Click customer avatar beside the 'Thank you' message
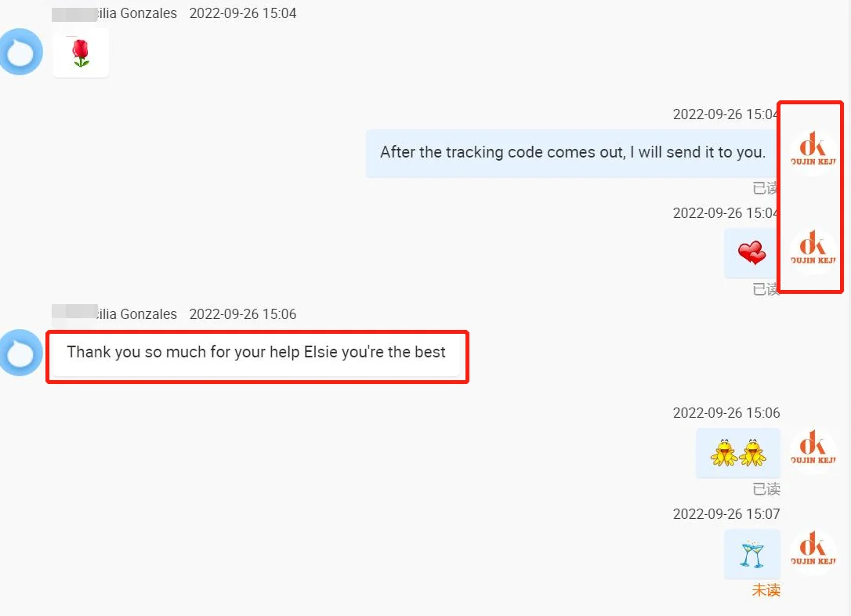 [x=21, y=353]
